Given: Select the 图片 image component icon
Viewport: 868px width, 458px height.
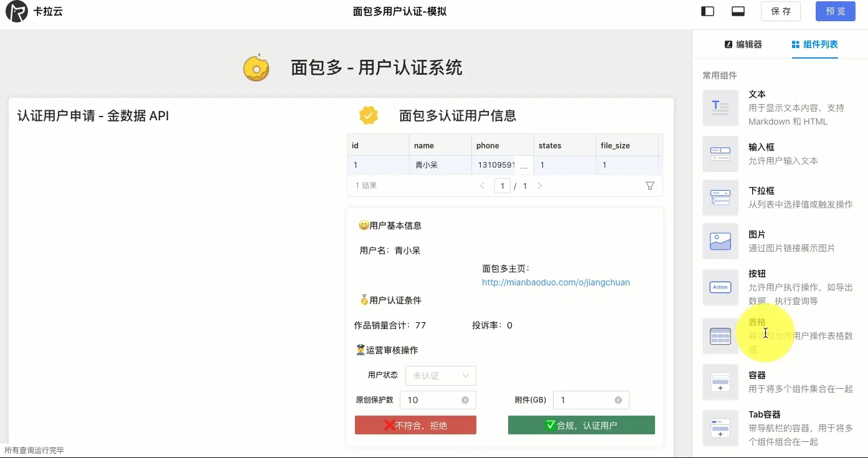Looking at the screenshot, I should pos(720,241).
